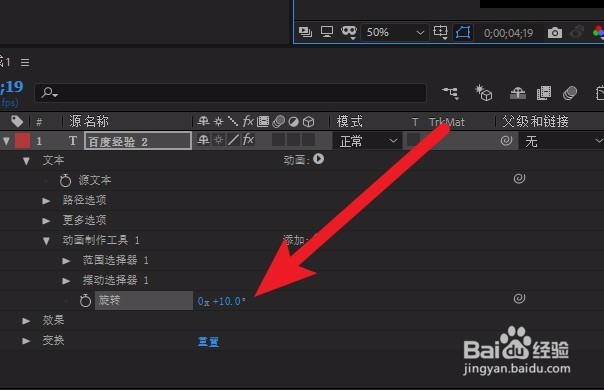Toggle the 旋转 stopwatch

coord(85,300)
